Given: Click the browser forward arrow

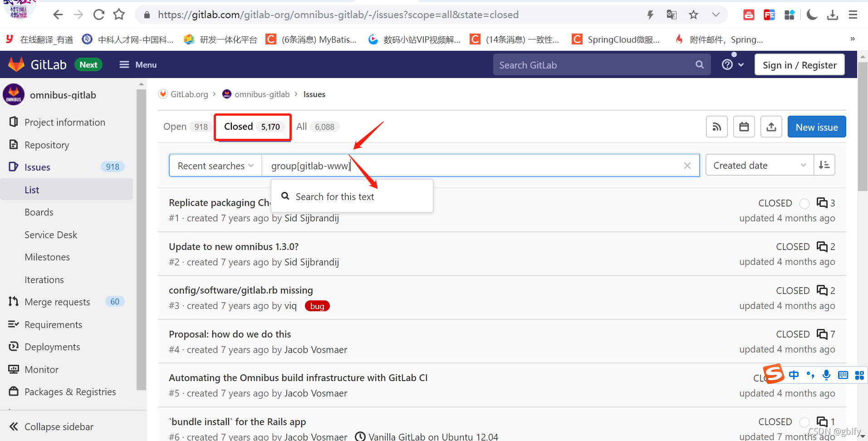Looking at the screenshot, I should [x=78, y=15].
